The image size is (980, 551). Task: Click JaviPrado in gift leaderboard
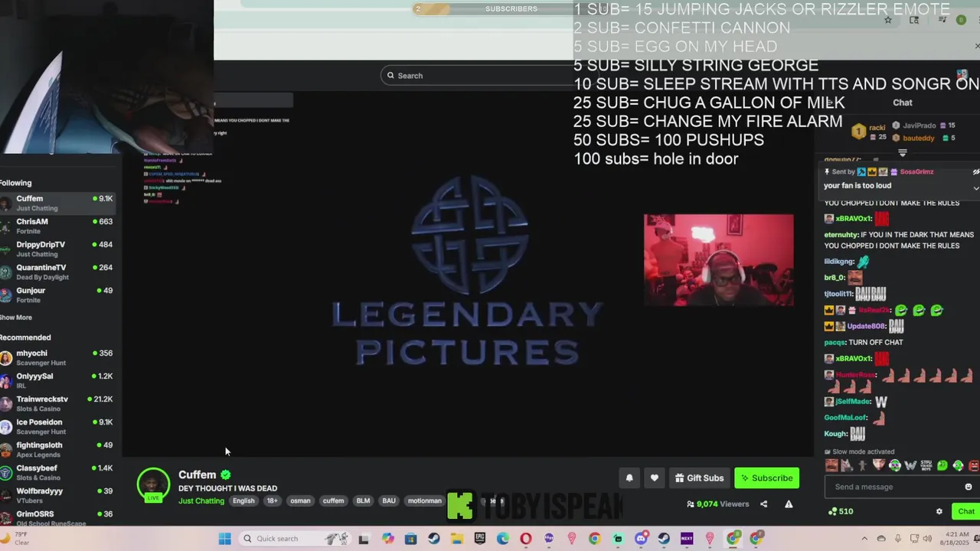click(x=919, y=126)
